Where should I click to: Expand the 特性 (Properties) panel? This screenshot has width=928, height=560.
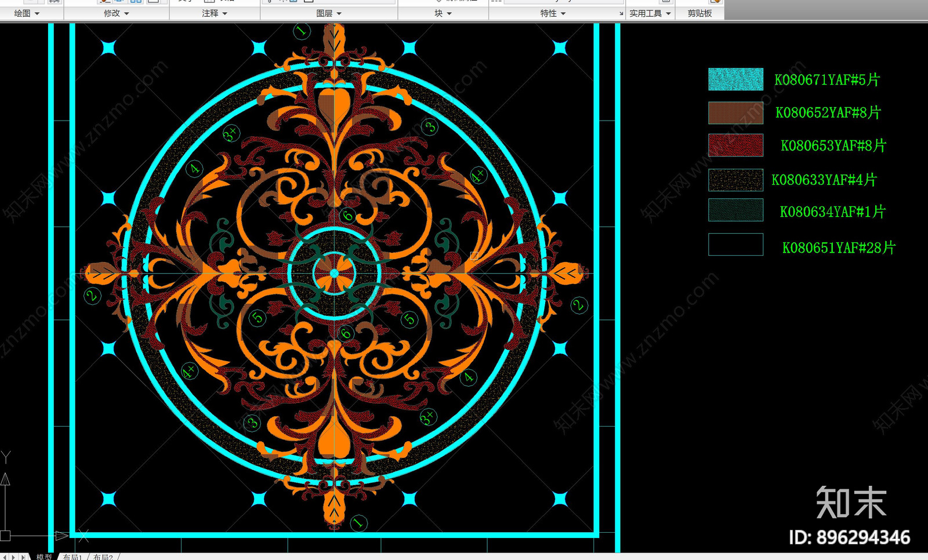[x=553, y=13]
